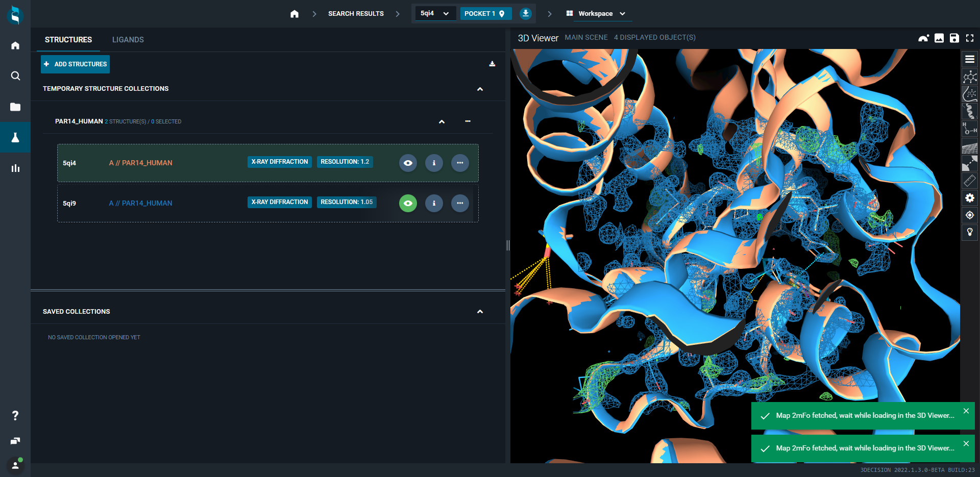
Task: Show information for structure 5qi9
Action: [x=434, y=203]
